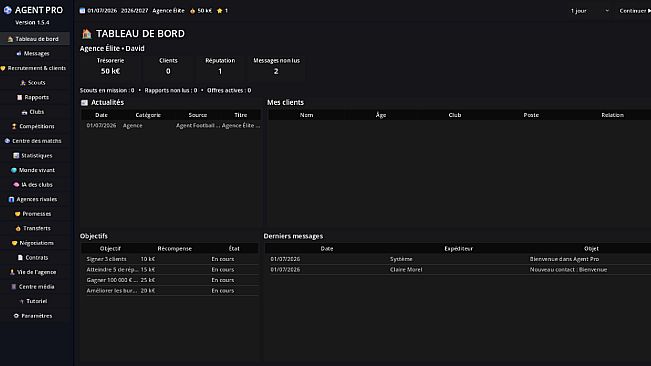The width and height of the screenshot is (651, 366).
Task: Click the house icon next to TABLEAU DE BORD
Action: tap(86, 34)
